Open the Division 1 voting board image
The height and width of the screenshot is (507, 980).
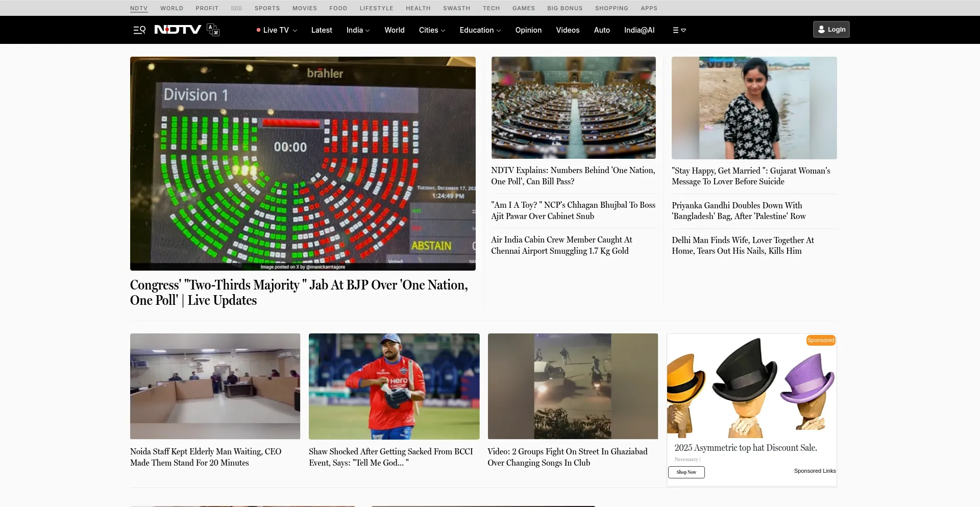click(303, 163)
